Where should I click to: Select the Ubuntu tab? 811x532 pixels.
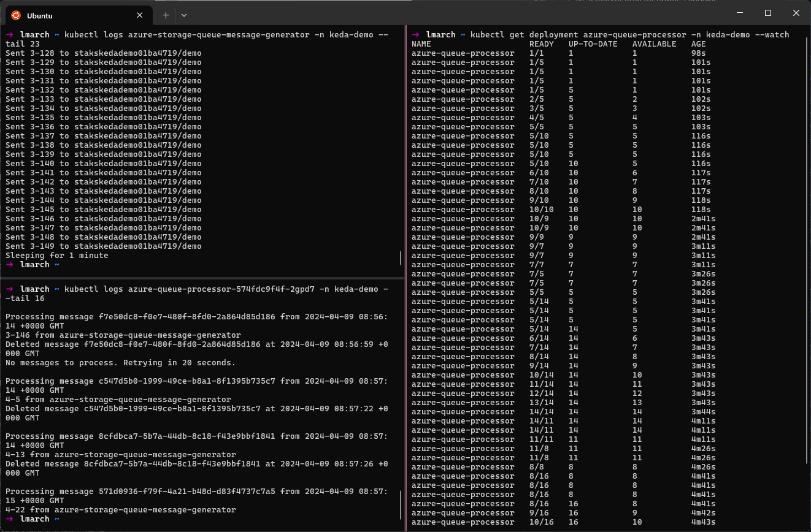(x=78, y=15)
